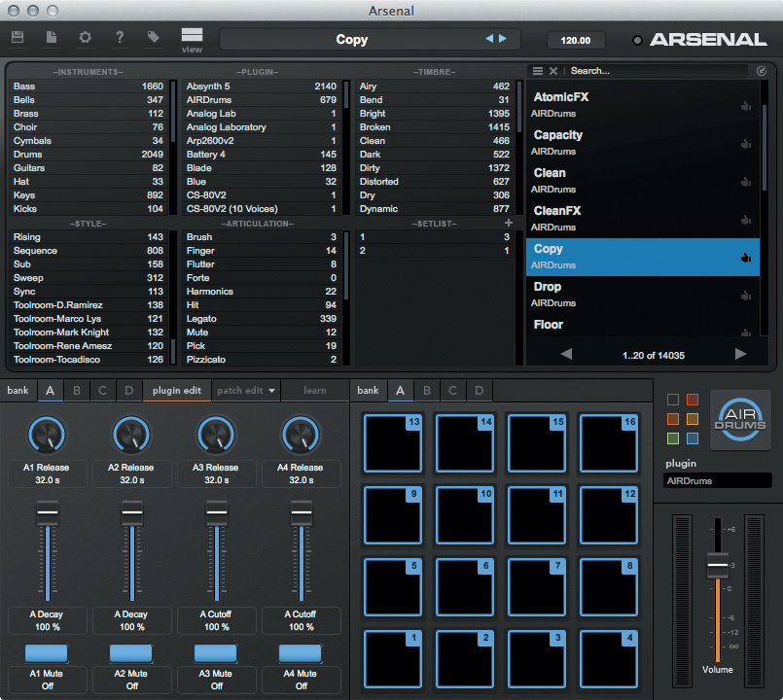The height and width of the screenshot is (700, 783).
Task: Click the A1 Release knob
Action: pos(47,435)
